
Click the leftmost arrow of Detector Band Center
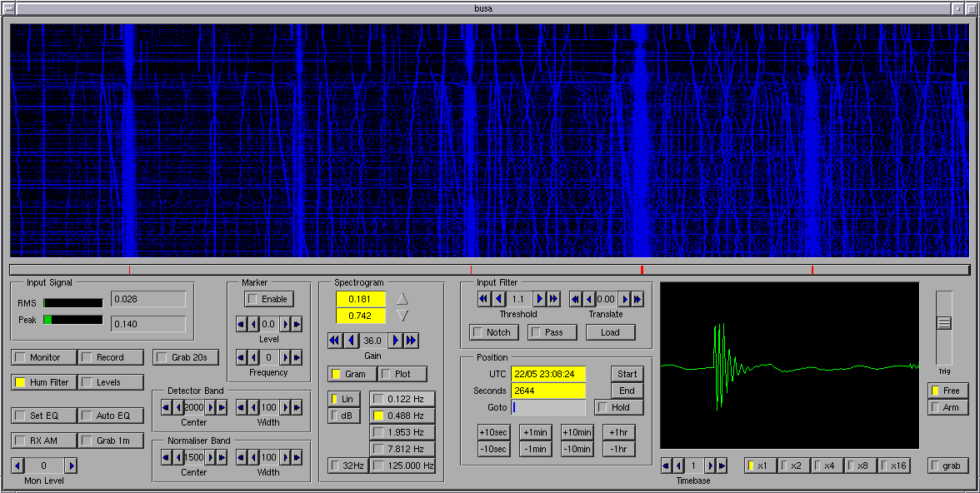166,407
